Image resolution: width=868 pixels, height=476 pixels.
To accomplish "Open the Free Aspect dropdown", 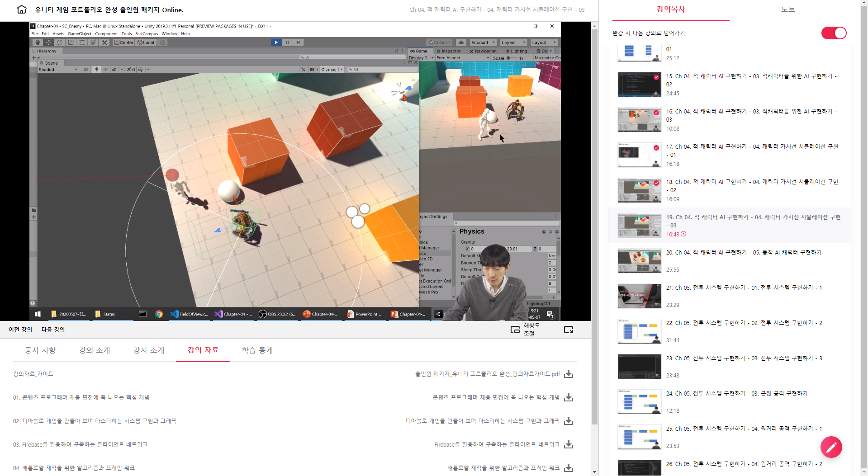I will (463, 58).
